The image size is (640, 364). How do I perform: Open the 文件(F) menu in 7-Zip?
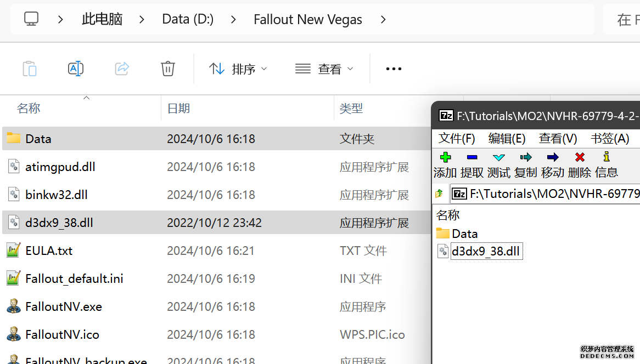(457, 138)
